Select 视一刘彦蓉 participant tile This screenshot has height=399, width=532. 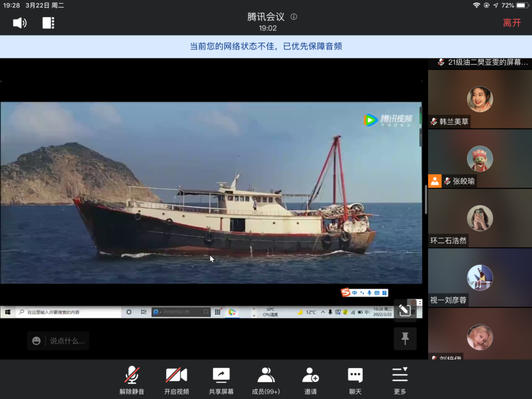[480, 278]
